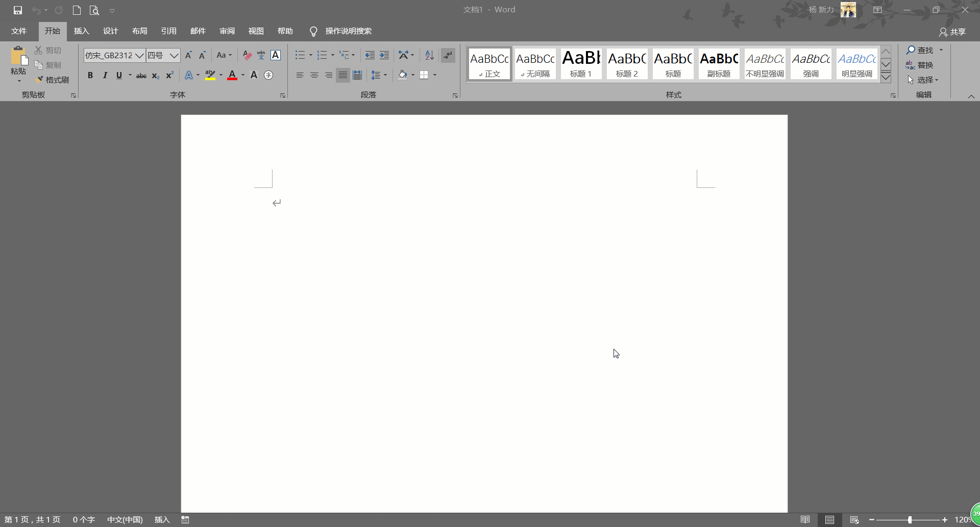Switch to Read Mode view

click(x=805, y=519)
